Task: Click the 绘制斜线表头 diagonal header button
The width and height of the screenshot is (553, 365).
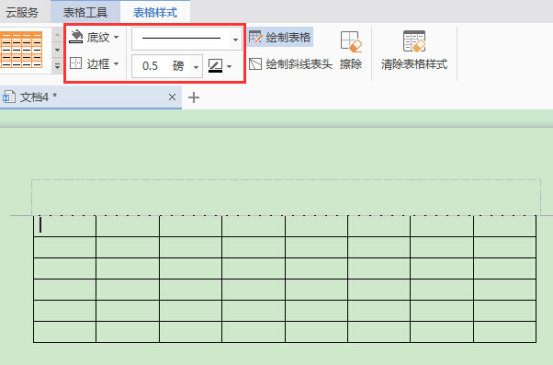Action: [290, 64]
